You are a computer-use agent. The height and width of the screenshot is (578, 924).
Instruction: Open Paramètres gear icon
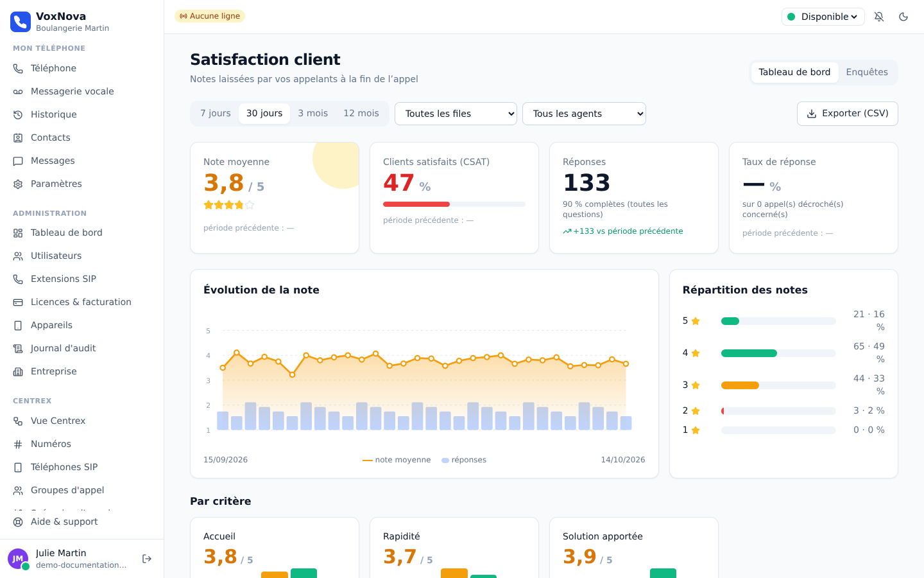18,184
